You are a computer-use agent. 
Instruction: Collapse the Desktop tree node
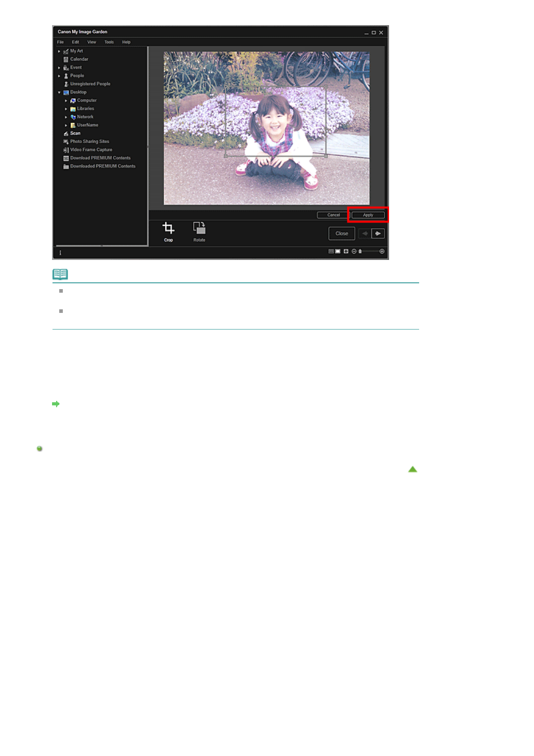click(x=59, y=92)
